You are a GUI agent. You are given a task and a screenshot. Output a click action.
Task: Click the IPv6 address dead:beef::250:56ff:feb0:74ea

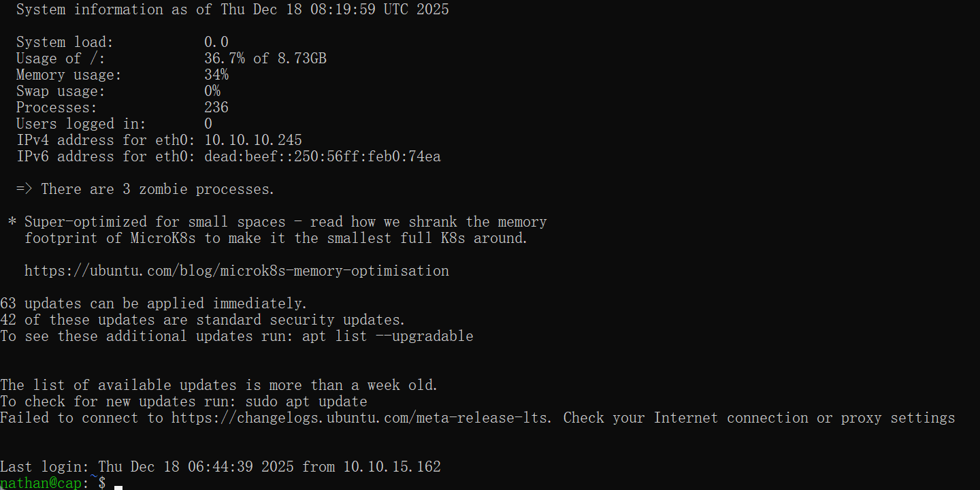click(322, 157)
